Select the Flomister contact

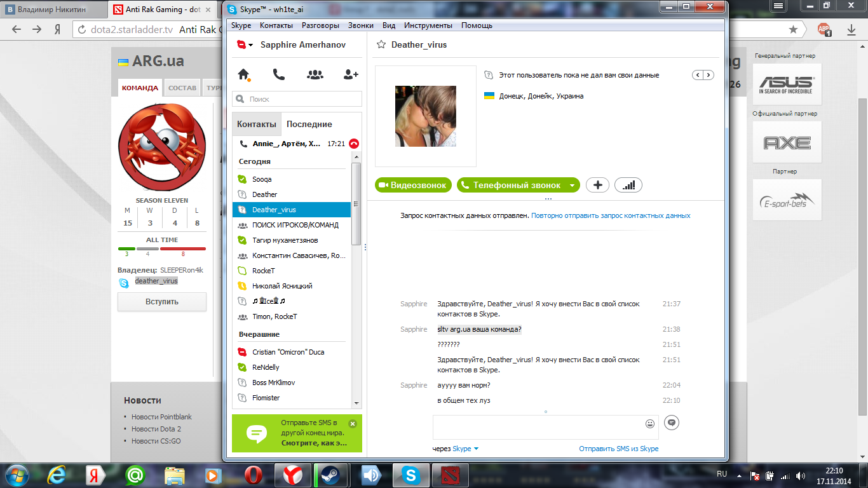click(x=292, y=398)
